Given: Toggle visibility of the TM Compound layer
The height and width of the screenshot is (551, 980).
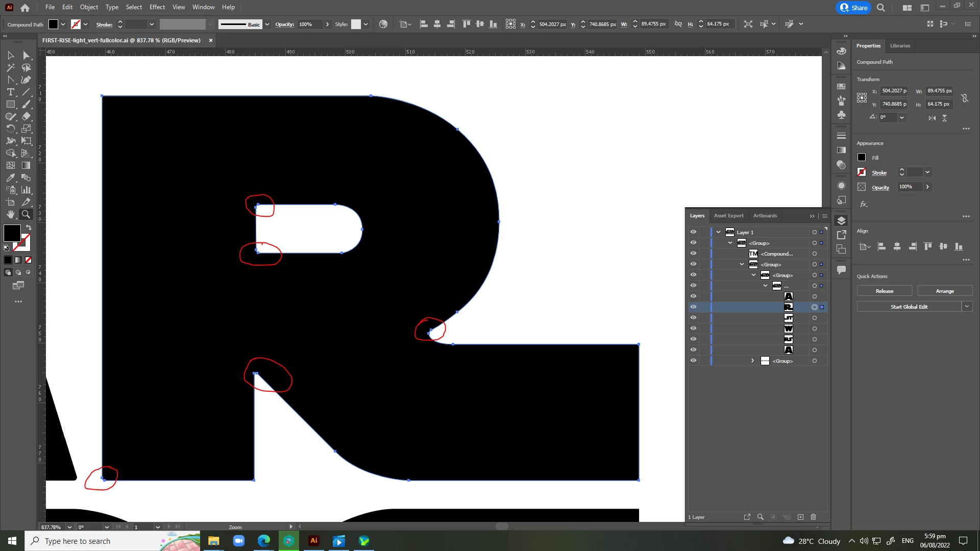Looking at the screenshot, I should (693, 254).
